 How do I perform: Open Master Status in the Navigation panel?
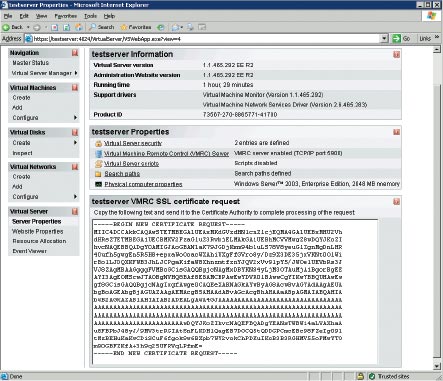click(30, 63)
